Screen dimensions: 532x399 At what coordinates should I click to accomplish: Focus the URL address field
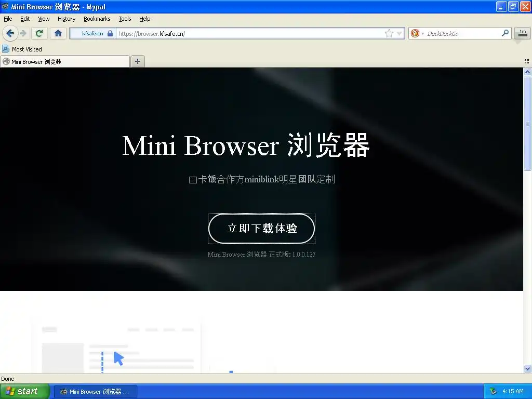pyautogui.click(x=250, y=33)
